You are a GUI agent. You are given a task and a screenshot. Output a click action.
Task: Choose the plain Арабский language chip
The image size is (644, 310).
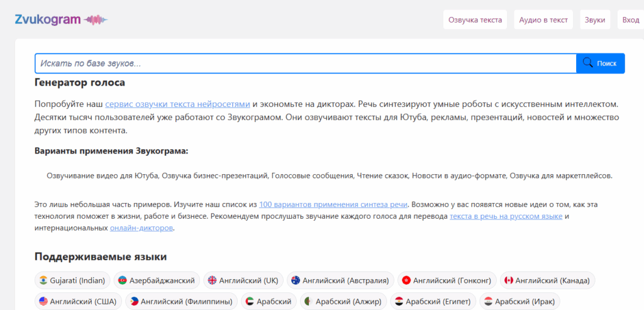(x=269, y=301)
